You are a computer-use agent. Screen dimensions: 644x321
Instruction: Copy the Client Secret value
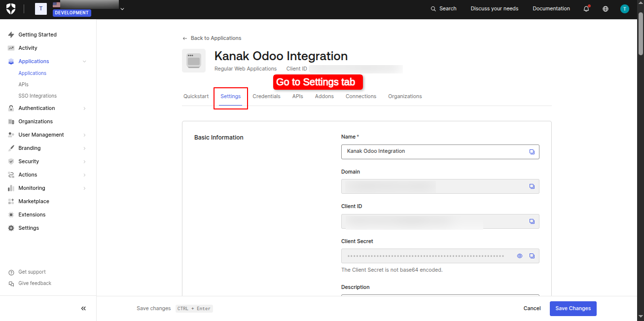(x=532, y=256)
